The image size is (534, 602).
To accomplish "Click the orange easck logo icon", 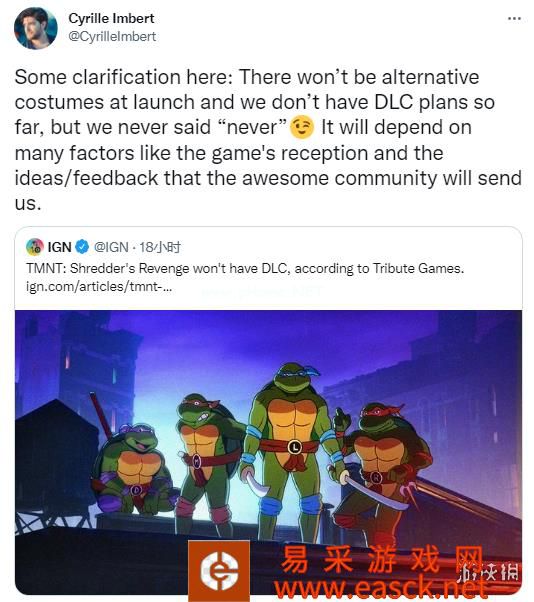I will tap(219, 570).
